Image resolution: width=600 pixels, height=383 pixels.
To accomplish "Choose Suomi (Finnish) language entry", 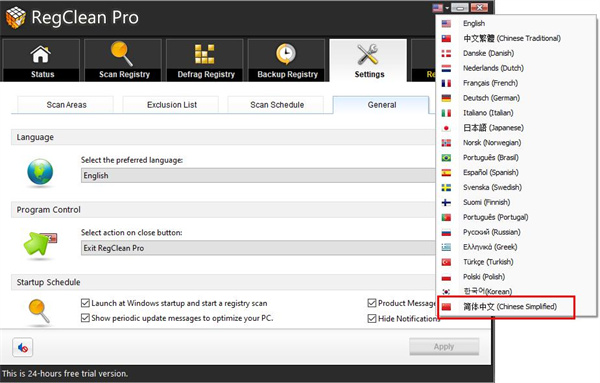I will (517, 202).
